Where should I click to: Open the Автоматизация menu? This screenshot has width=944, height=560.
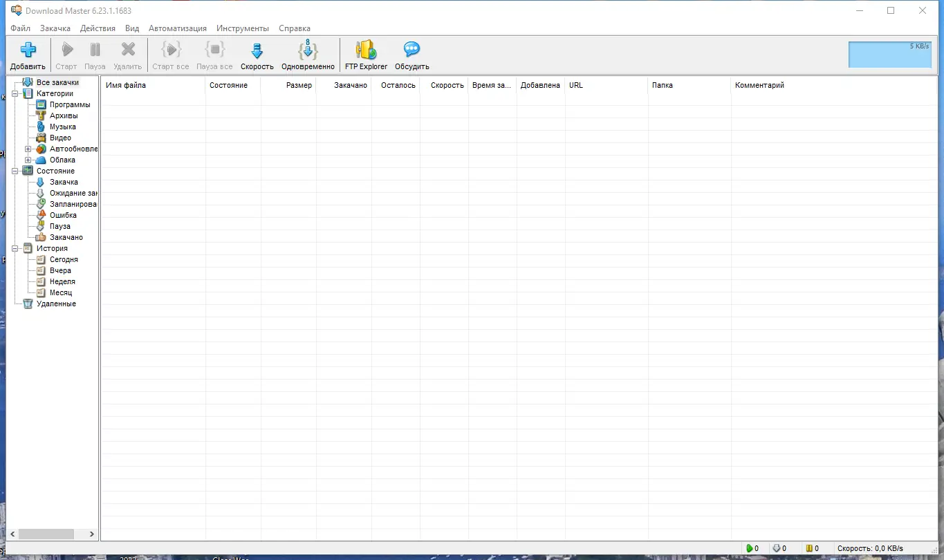(x=178, y=28)
